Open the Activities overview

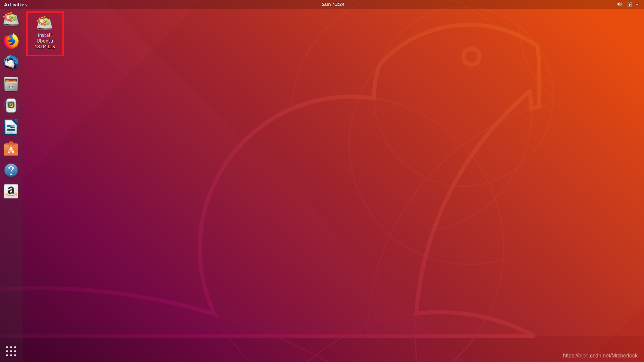tap(15, 4)
